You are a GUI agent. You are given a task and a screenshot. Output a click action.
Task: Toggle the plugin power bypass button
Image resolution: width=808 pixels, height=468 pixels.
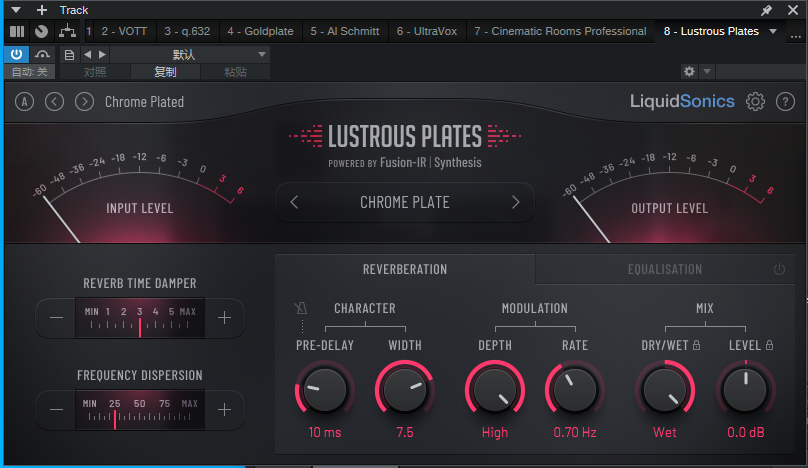(16, 54)
